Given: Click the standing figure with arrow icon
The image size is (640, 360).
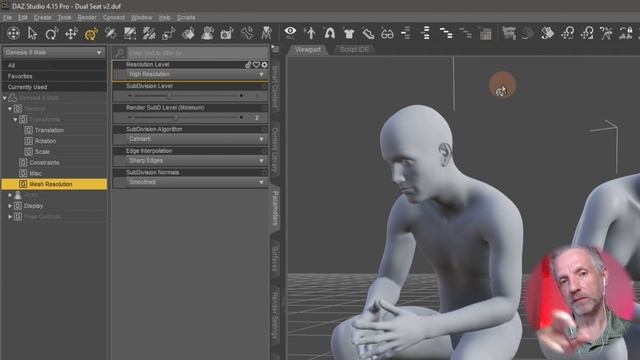Looking at the screenshot, I should tap(310, 33).
